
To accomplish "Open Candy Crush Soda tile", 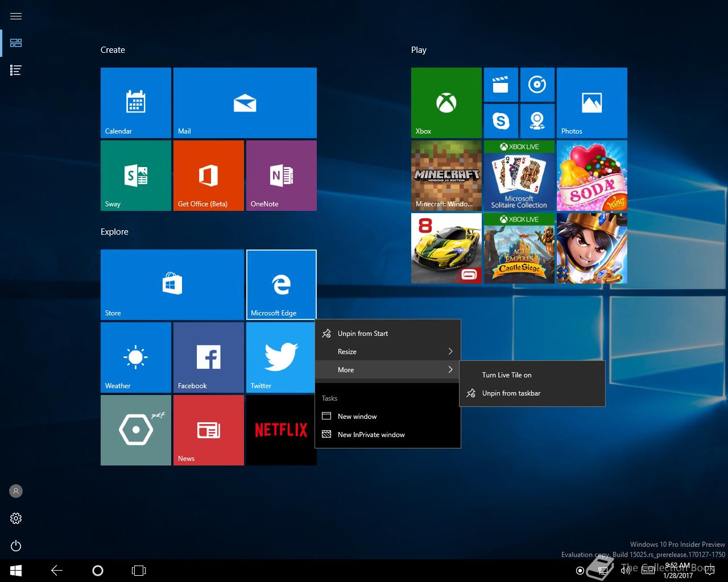I will tap(592, 176).
